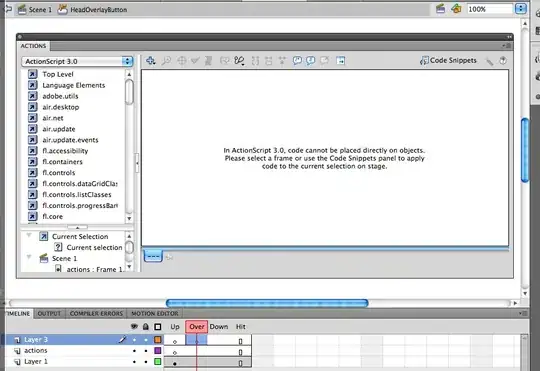Click HeadOverlayButton in the edit bar
Image resolution: width=540 pixels, height=371 pixels.
coord(93,10)
